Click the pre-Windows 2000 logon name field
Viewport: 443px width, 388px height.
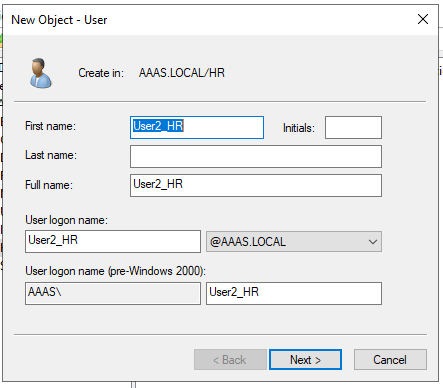[x=294, y=293]
